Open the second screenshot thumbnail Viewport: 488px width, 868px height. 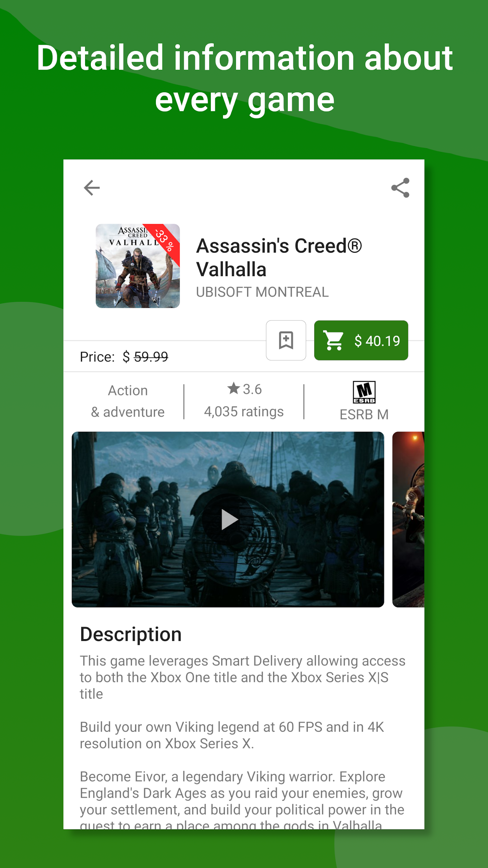coord(408,519)
